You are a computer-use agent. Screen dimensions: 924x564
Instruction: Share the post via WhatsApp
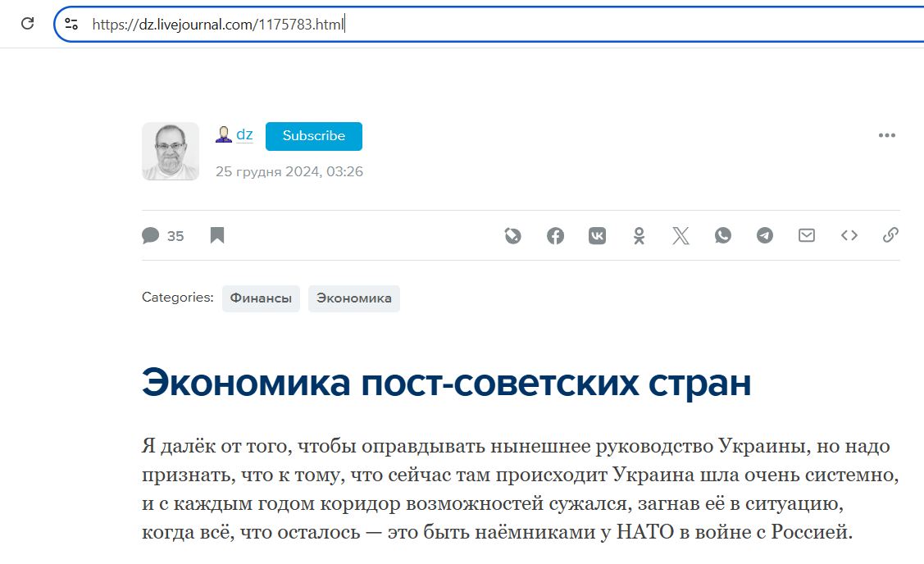[722, 236]
